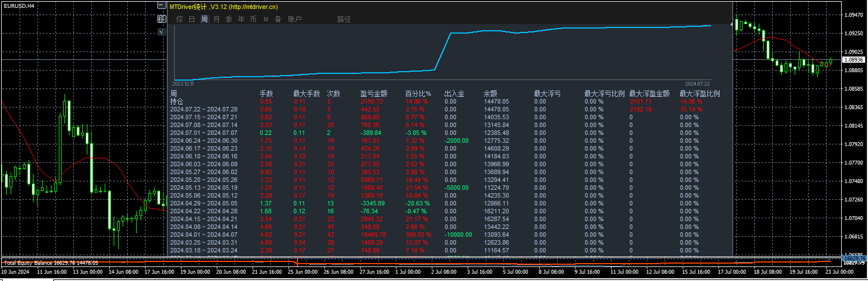
Task: Switch to the 年 yearly tab
Action: (x=241, y=19)
